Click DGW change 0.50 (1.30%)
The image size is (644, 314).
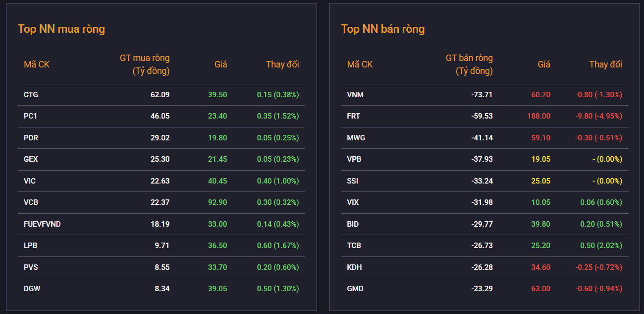278,289
